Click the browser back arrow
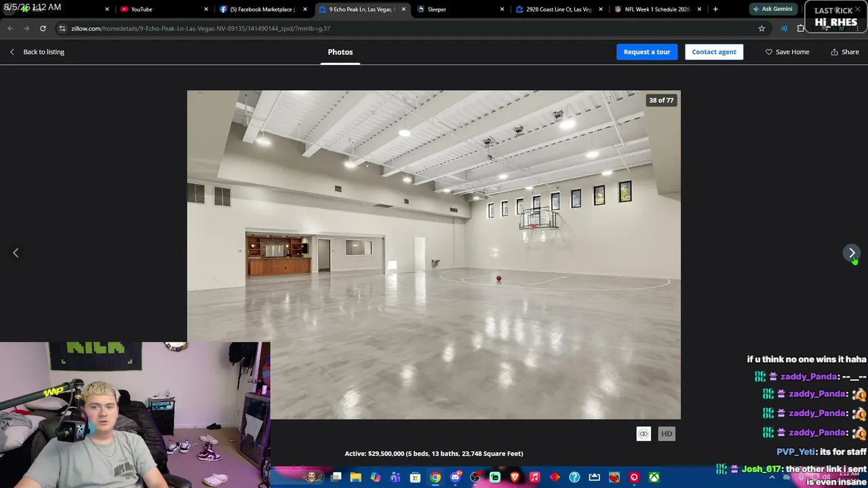The height and width of the screenshot is (488, 868). click(10, 28)
